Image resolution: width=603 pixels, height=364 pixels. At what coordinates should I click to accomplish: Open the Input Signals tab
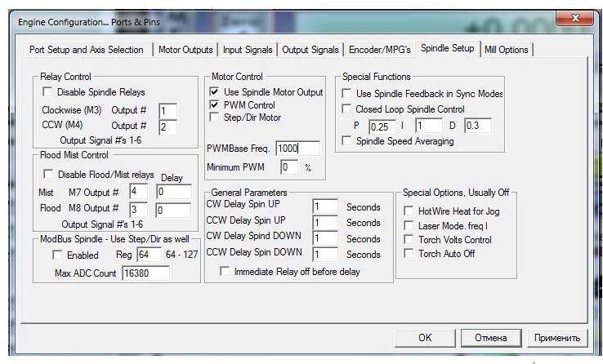pyautogui.click(x=248, y=50)
